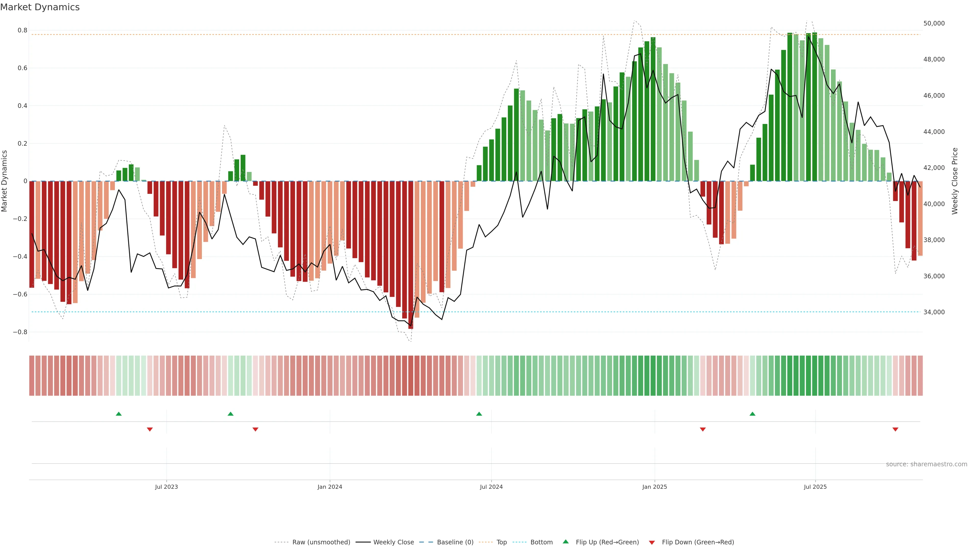Click the Market Dynamics chart title
Screen dimensions: 980x551
pos(40,7)
